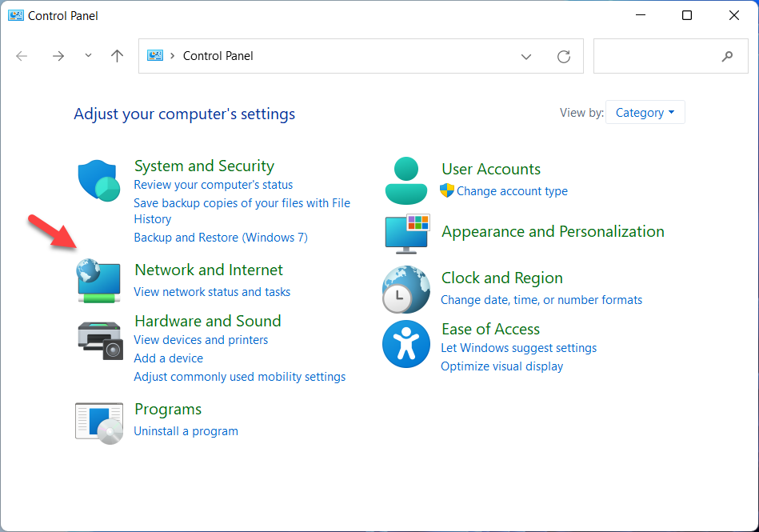Expand the recent locations dropdown arrow
Viewport: 759px width, 532px height.
pyautogui.click(x=88, y=56)
